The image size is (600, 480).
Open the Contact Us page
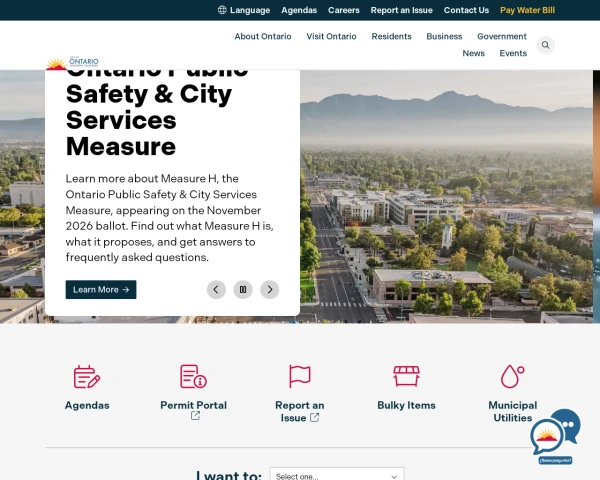point(466,10)
